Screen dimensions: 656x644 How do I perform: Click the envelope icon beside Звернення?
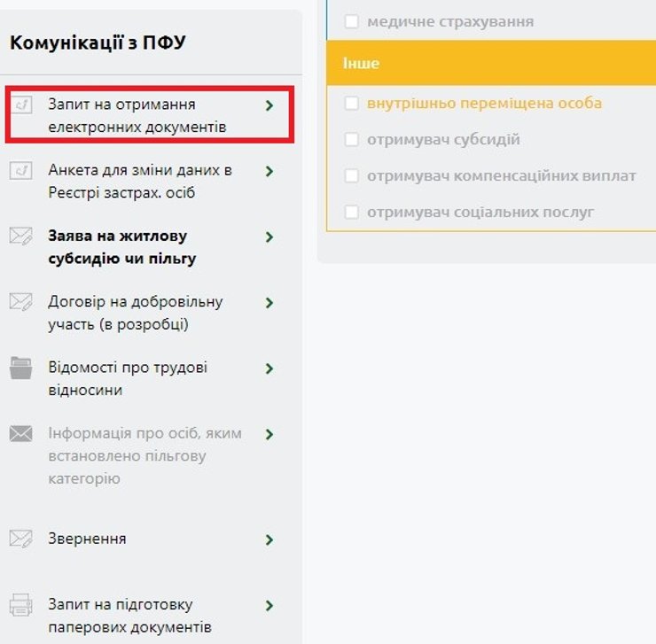[x=21, y=539]
